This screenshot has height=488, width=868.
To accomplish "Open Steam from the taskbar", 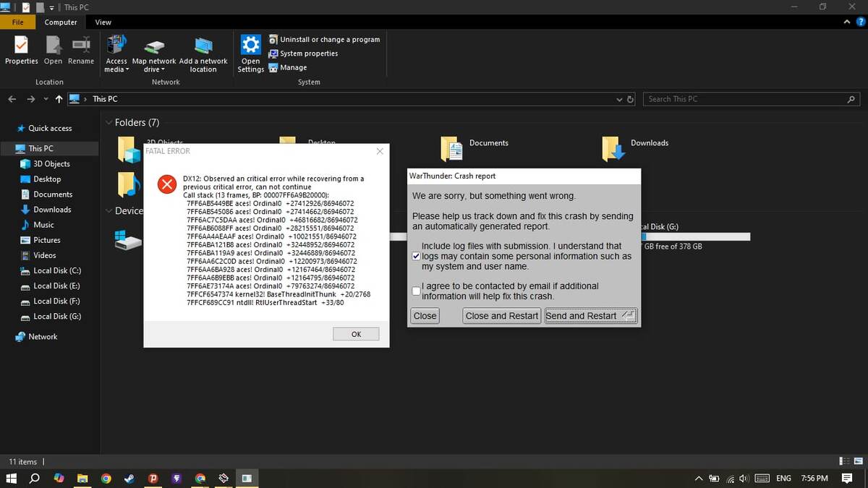I will (x=129, y=478).
